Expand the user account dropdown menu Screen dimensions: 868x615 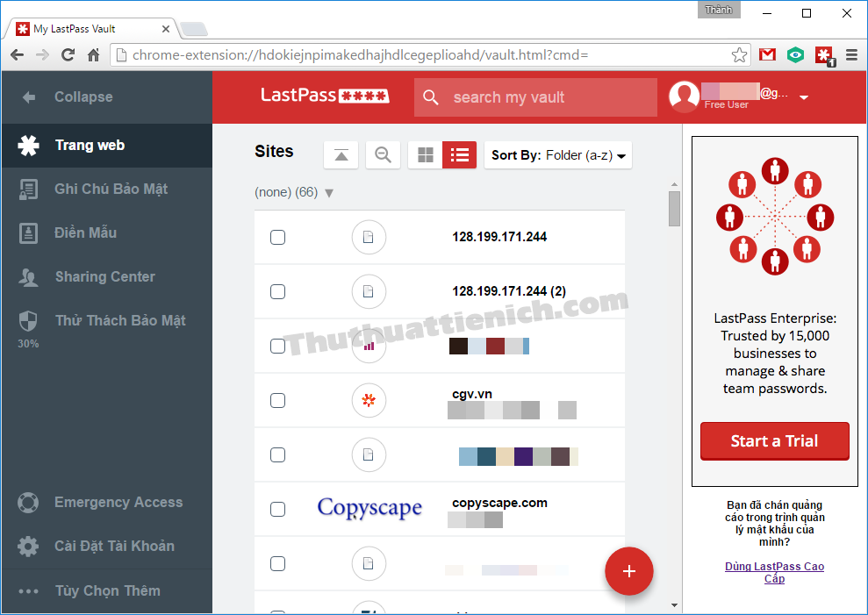803,97
